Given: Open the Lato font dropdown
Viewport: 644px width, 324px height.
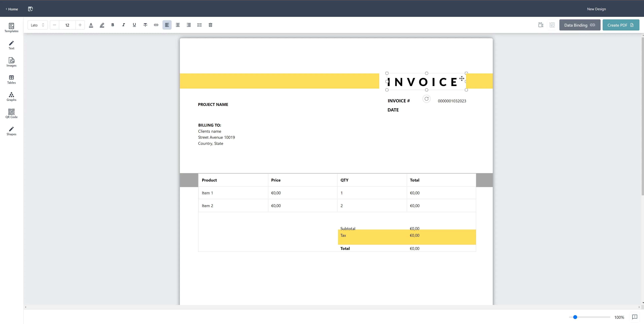Looking at the screenshot, I should tap(38, 25).
